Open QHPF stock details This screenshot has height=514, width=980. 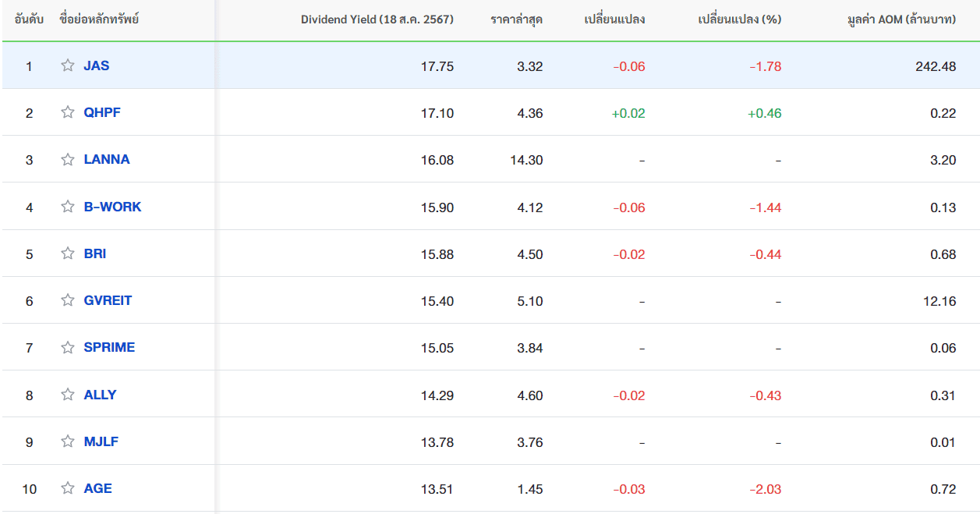[102, 112]
